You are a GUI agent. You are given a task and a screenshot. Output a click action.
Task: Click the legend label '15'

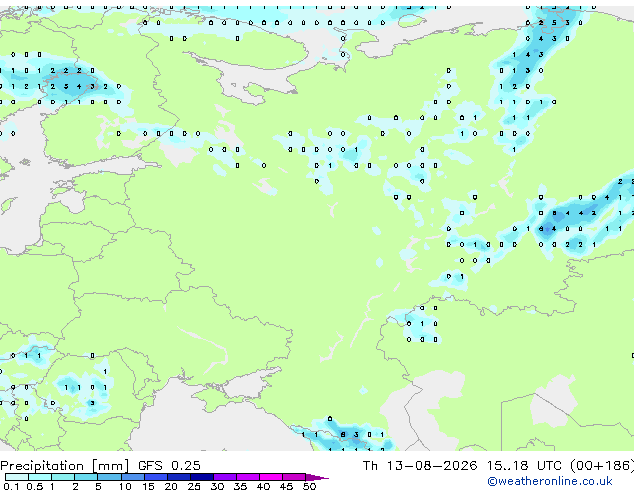pyautogui.click(x=148, y=486)
